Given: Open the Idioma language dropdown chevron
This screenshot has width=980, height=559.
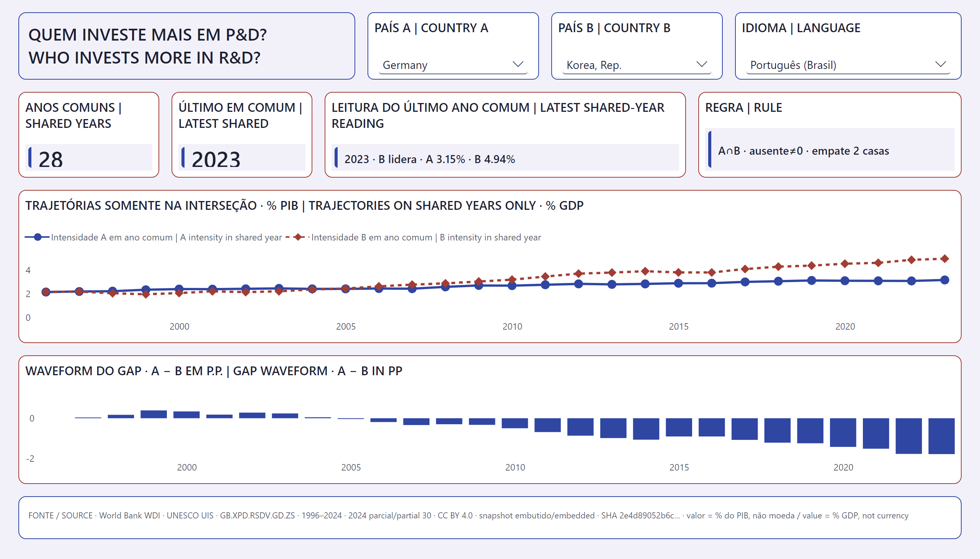Looking at the screenshot, I should point(941,64).
